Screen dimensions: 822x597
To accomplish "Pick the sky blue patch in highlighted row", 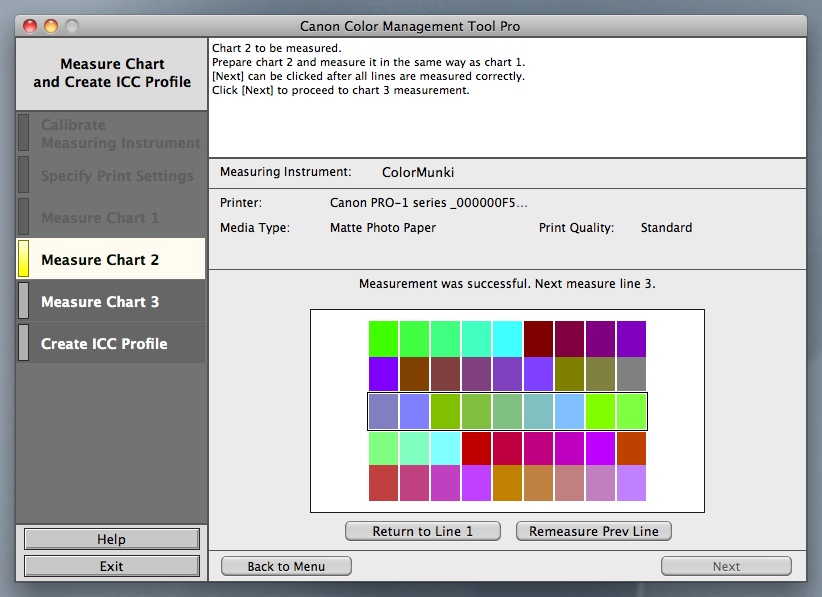I will pos(569,411).
